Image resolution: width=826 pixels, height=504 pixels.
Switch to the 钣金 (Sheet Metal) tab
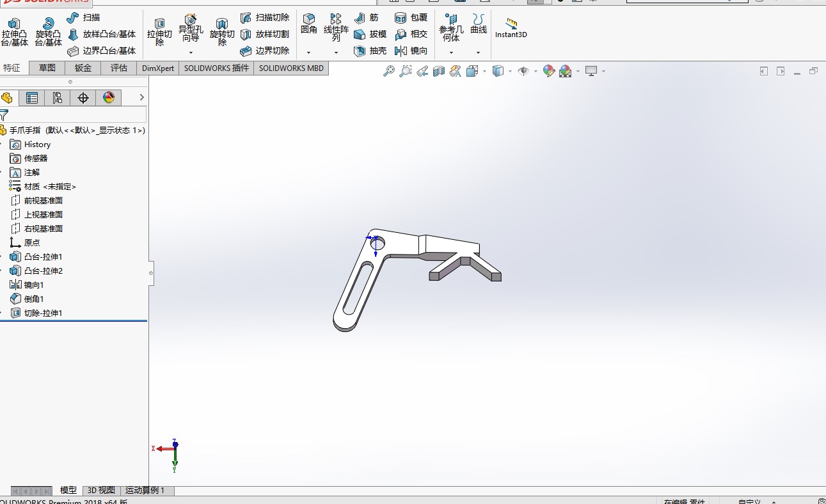[x=83, y=68]
